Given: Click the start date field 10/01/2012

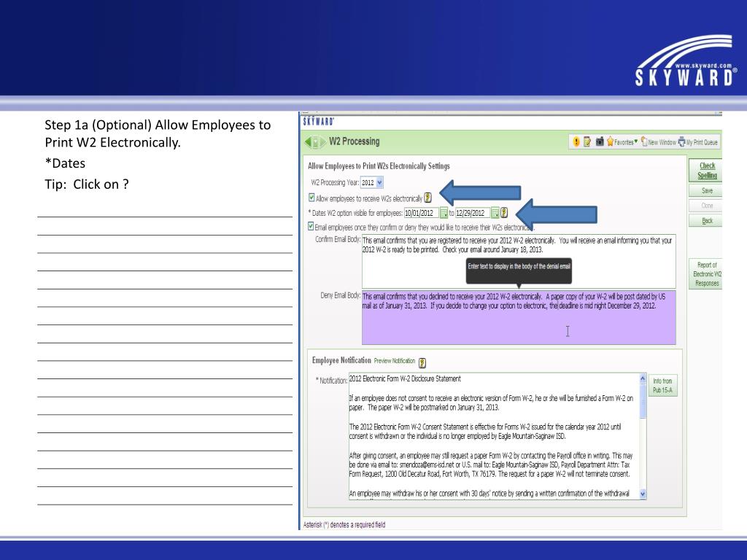Looking at the screenshot, I should [x=421, y=213].
